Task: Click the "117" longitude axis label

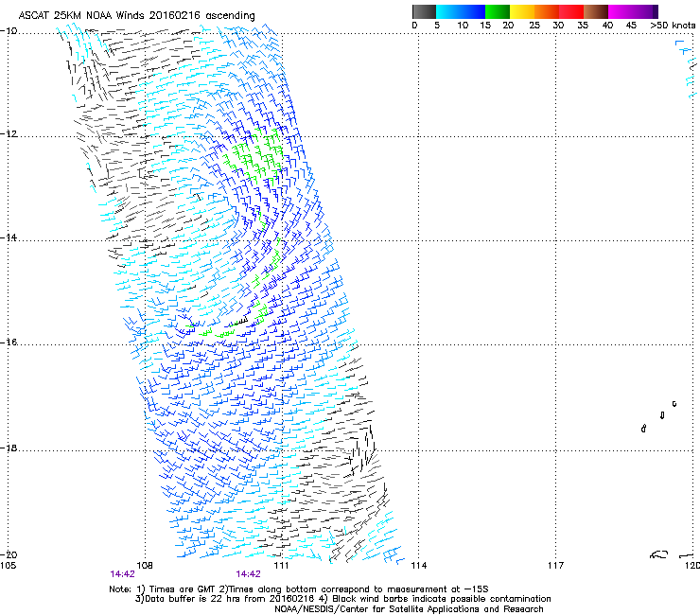Action: (x=555, y=566)
